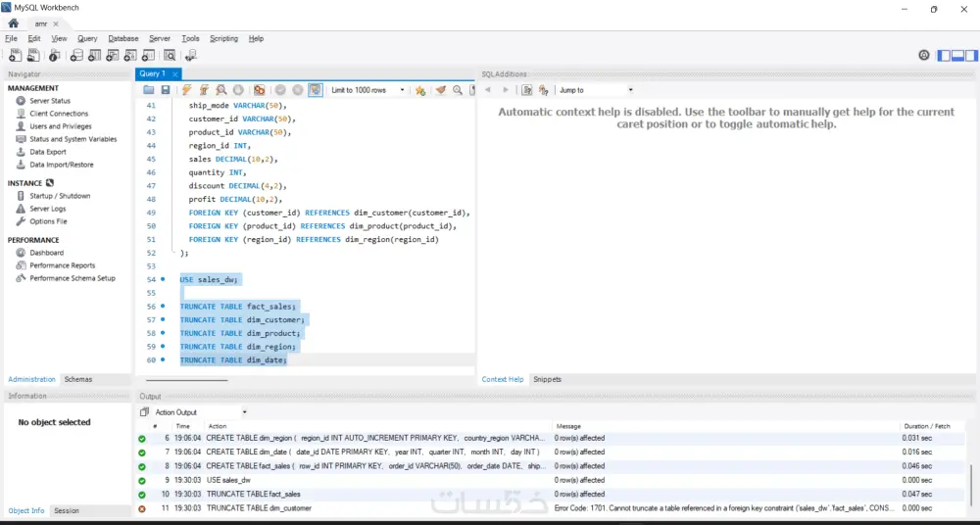Open the Database menu
This screenshot has width=980, height=525.
click(123, 39)
